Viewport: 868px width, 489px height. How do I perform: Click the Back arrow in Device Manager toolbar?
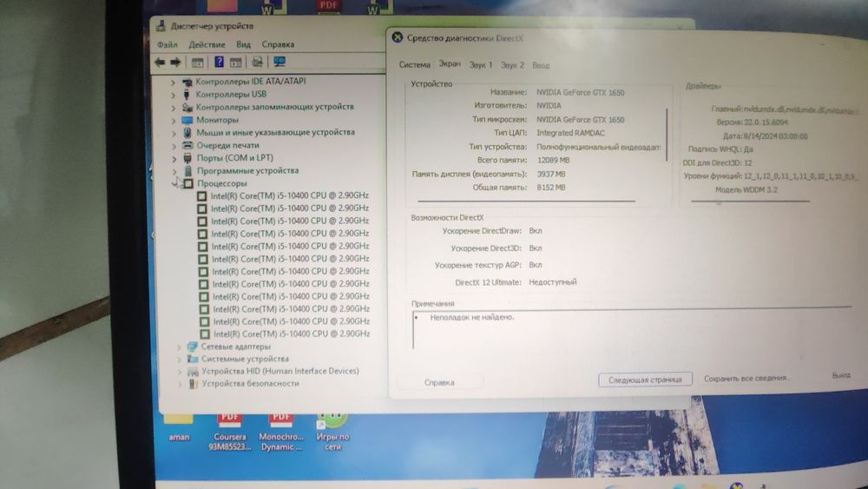click(160, 62)
